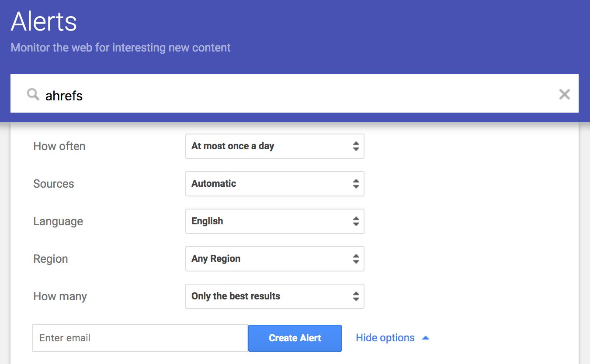The width and height of the screenshot is (590, 364).
Task: Click the stepper arrows next to "English"
Action: (357, 221)
